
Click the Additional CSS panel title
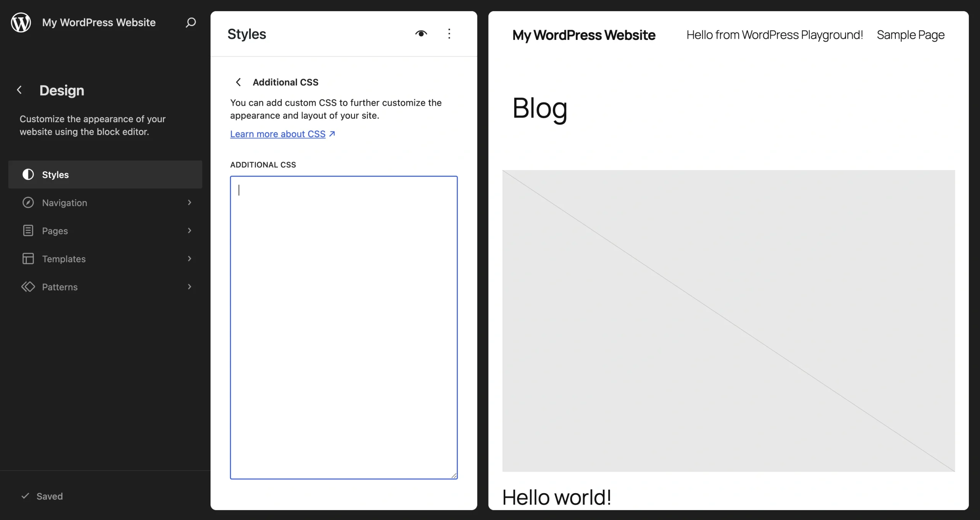pos(286,82)
